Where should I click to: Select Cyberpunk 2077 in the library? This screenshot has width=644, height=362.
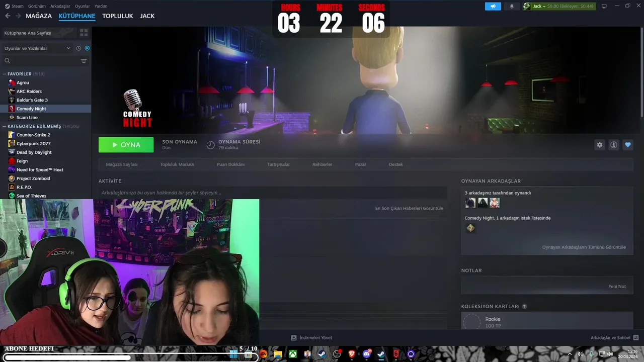point(33,143)
